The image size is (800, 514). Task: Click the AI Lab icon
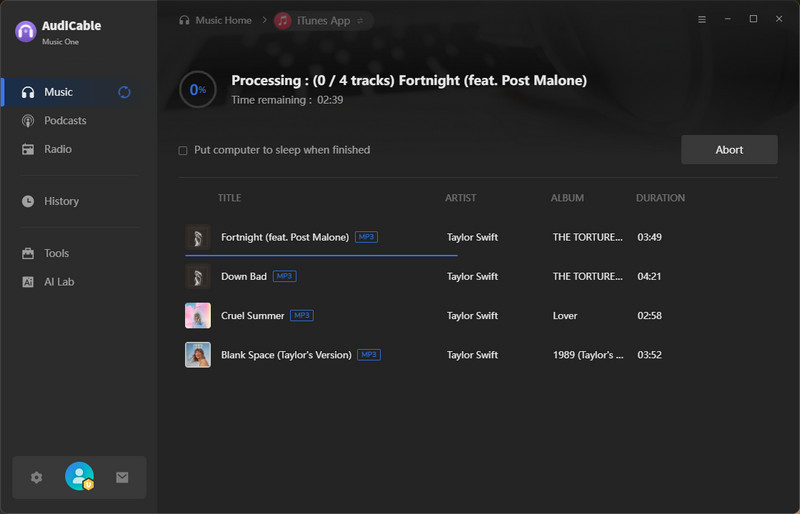coord(28,282)
